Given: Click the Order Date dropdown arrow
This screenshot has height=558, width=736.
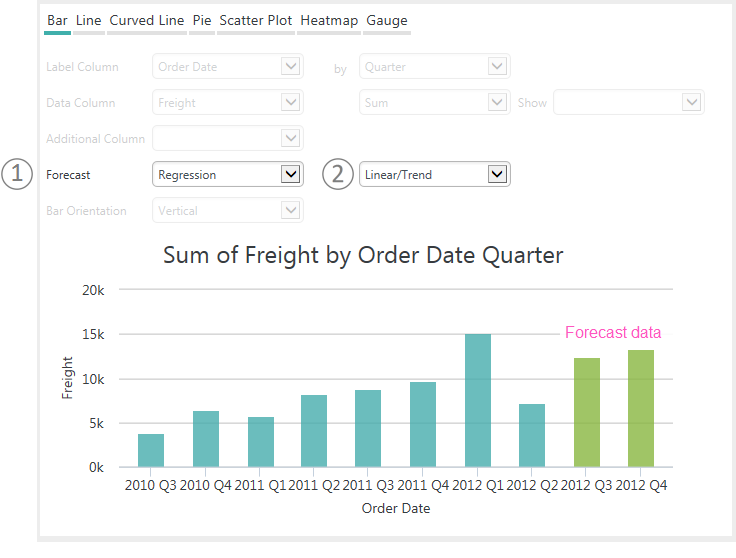Looking at the screenshot, I should 291,66.
